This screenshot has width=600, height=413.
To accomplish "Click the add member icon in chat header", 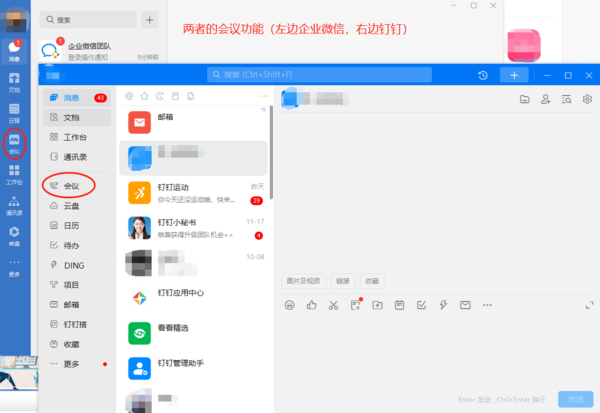I will pos(546,99).
